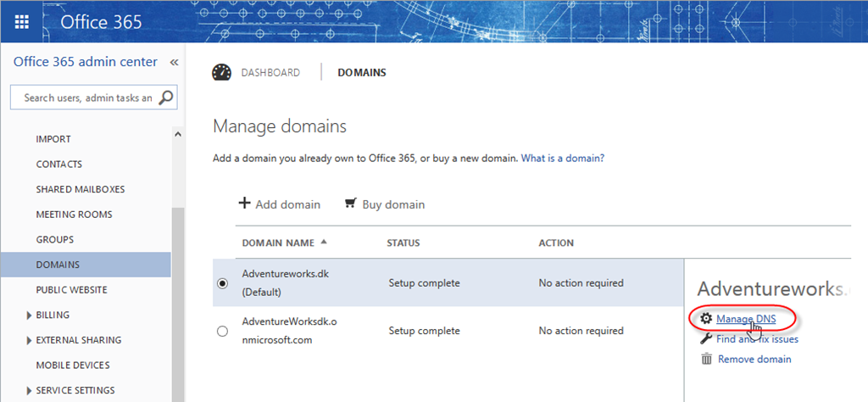The width and height of the screenshot is (868, 402).
Task: Click the Domain Name column header
Action: 278,243
